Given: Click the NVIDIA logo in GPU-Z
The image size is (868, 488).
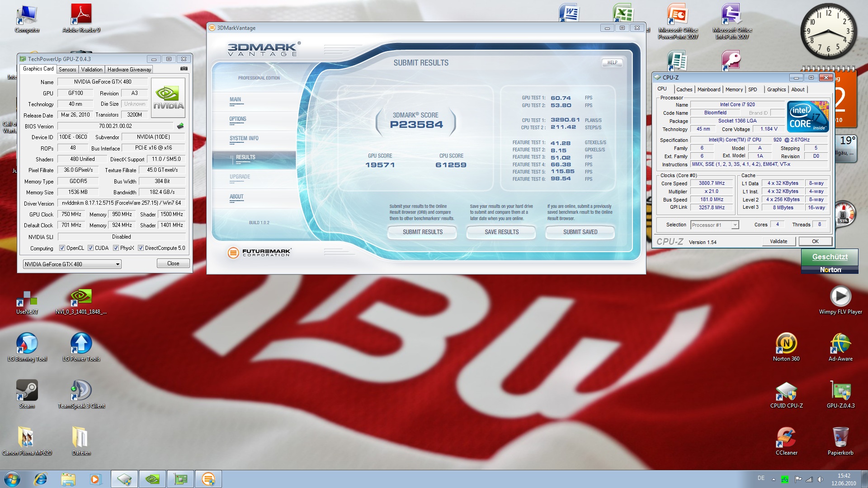Looking at the screenshot, I should point(168,98).
